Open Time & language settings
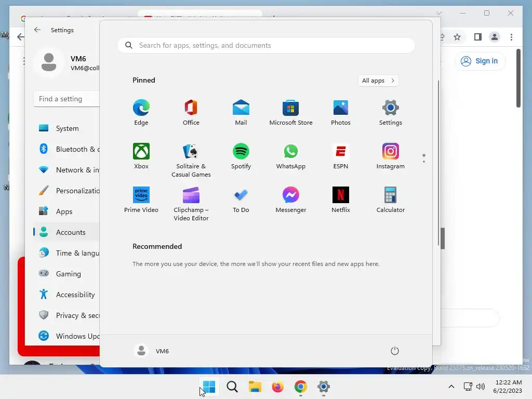Viewport: 532px width, 399px height. coord(66,253)
